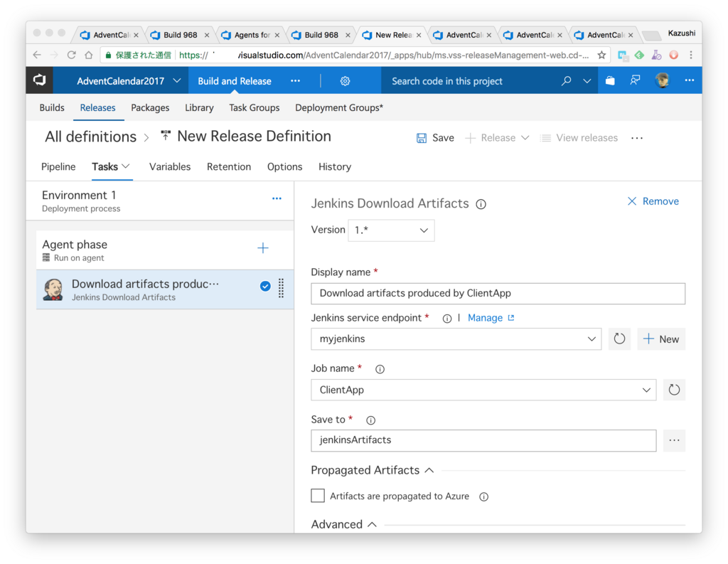Expand the search options chevron in the header
Screen dimensions: 728x564
click(587, 81)
